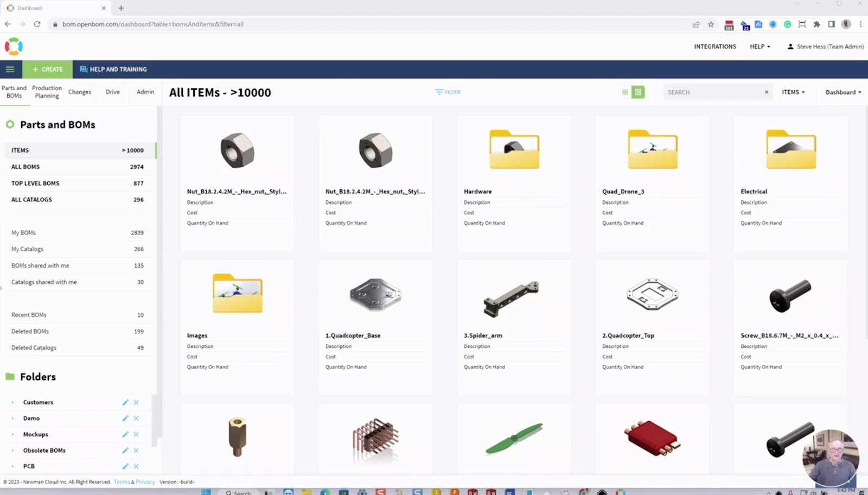
Task: Click the CREATE button
Action: coord(48,69)
